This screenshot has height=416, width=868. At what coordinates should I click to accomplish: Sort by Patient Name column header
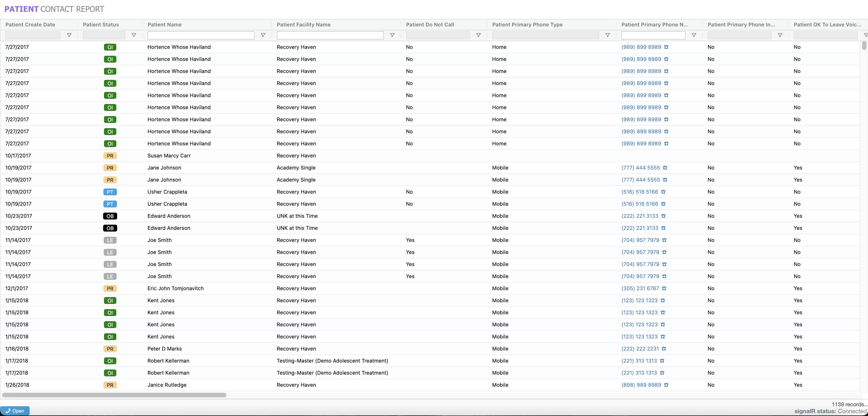(164, 25)
